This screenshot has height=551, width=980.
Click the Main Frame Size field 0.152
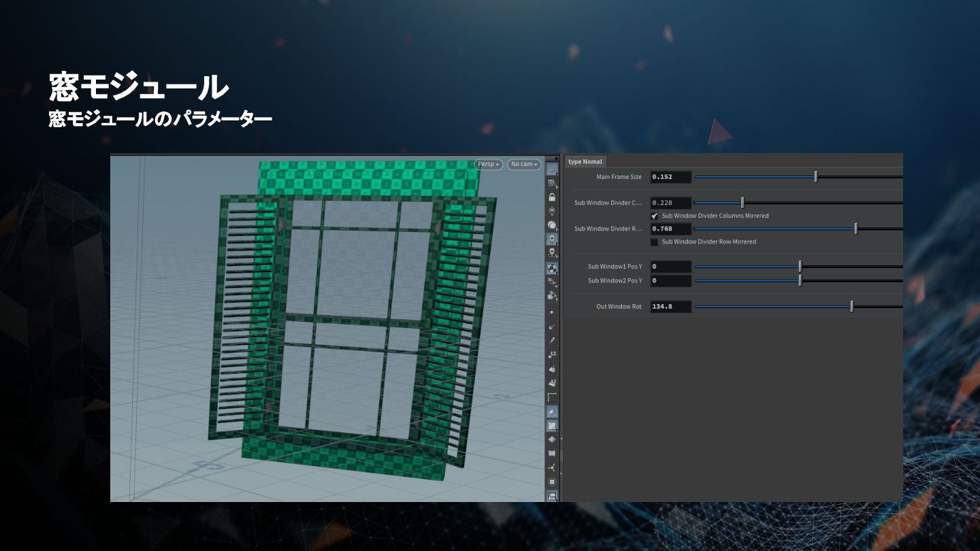(671, 177)
